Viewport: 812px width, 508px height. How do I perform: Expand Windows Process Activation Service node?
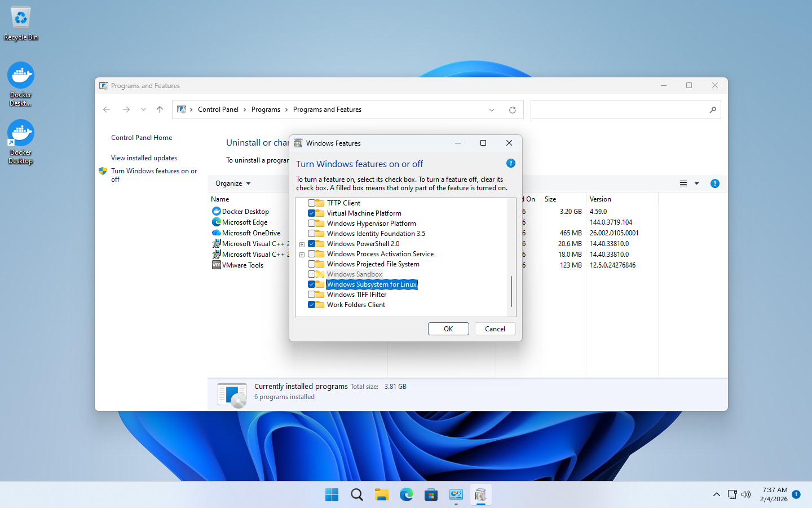click(x=302, y=255)
